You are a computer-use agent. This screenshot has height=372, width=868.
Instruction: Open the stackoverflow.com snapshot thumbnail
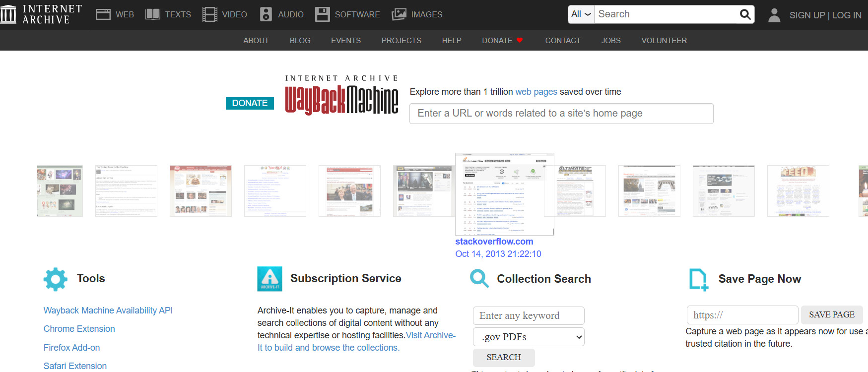coord(504,194)
